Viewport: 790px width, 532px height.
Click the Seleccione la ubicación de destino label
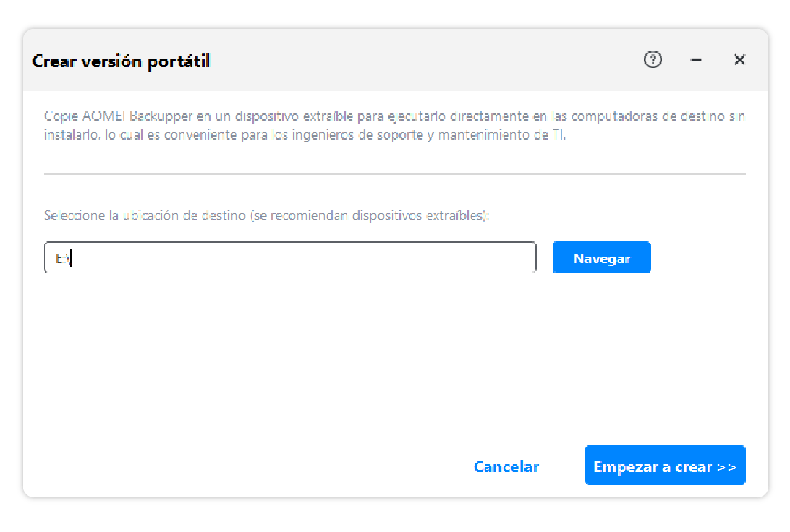[x=145, y=216]
